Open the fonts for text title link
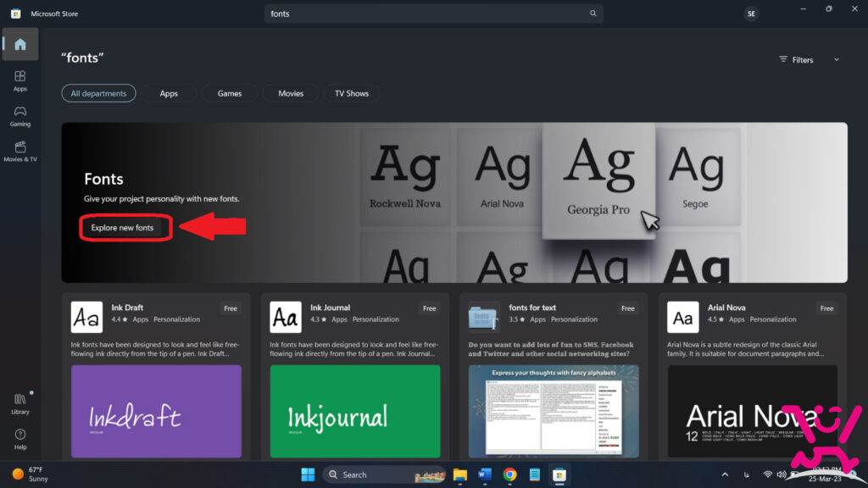868x488 pixels. (532, 308)
